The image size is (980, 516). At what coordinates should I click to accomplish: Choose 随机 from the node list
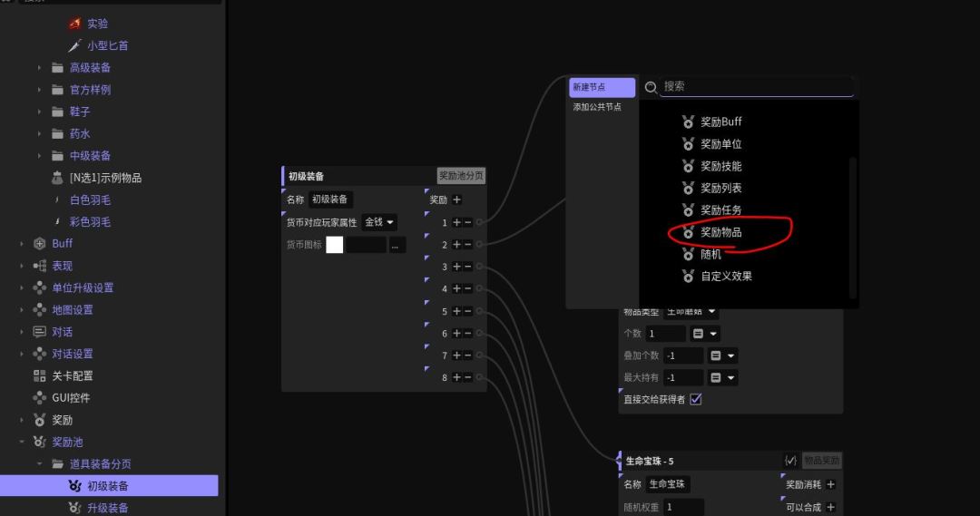point(710,254)
